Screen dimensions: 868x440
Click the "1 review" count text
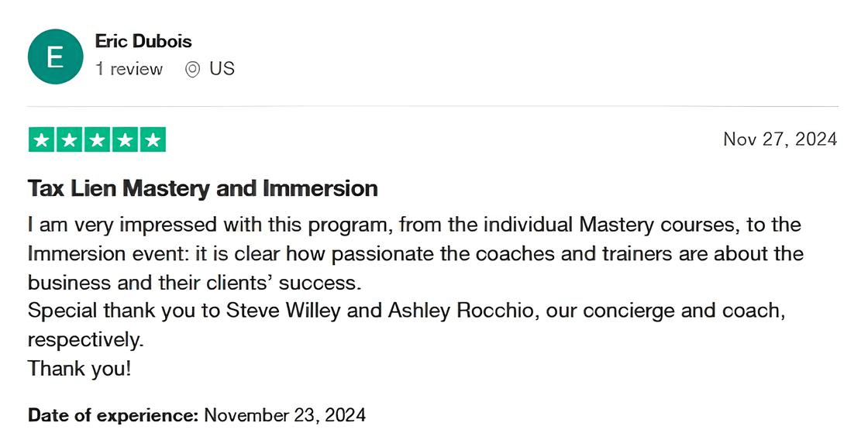click(129, 69)
